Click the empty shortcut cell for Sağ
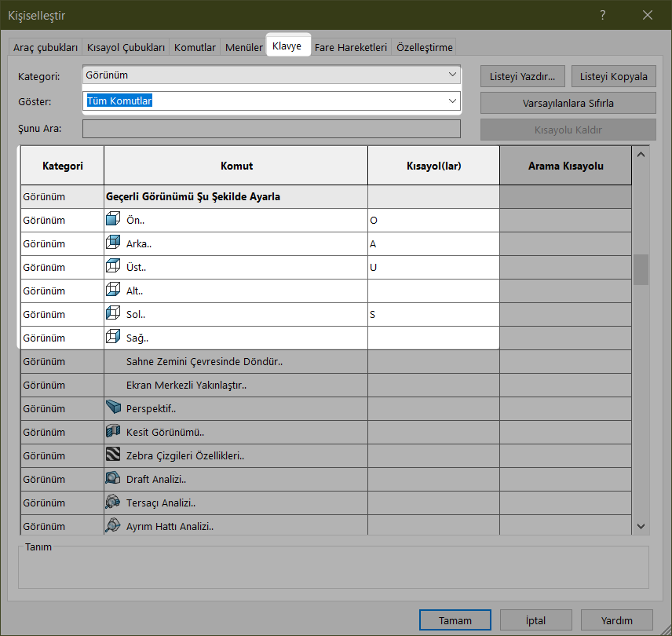Screen dimensions: 672x636 click(433, 338)
